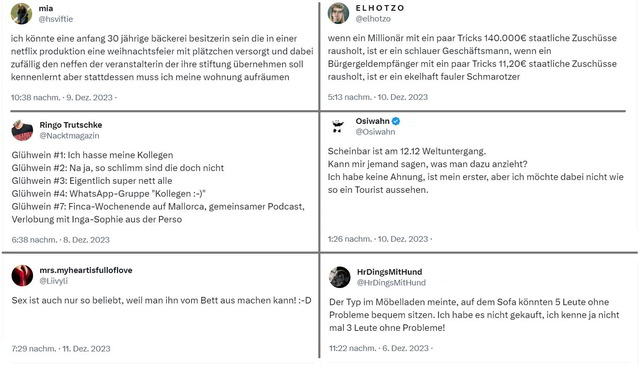Select the Glühwein tweet text
640x366 pixels.
point(158,187)
